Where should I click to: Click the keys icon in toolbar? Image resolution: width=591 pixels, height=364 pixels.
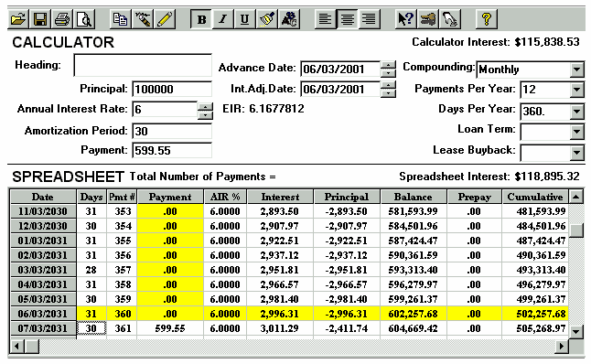(428, 19)
